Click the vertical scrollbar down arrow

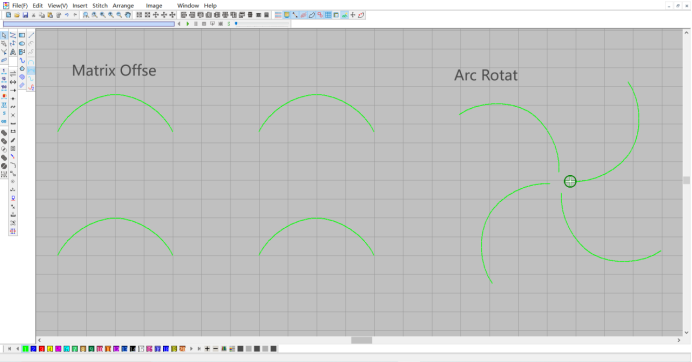686,332
